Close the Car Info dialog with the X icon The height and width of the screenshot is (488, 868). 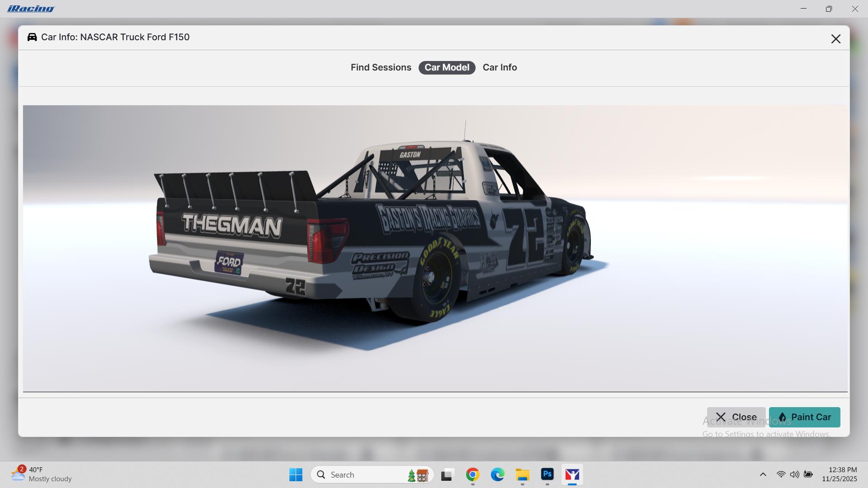(x=835, y=39)
